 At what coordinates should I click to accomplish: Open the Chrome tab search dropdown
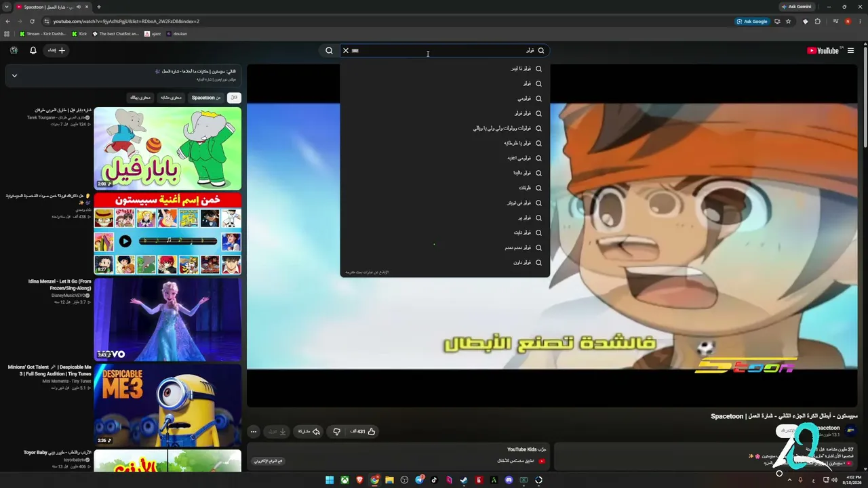coord(6,7)
